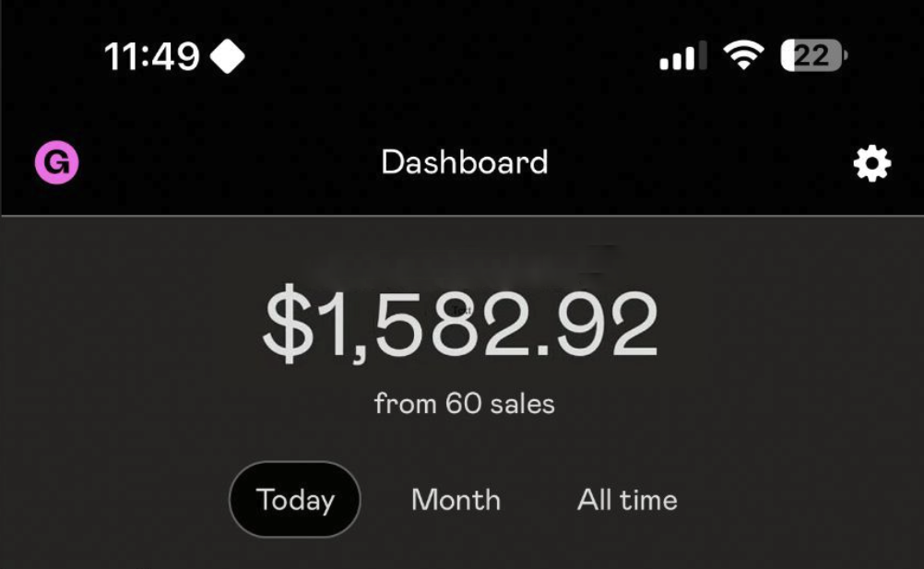This screenshot has width=924, height=569.
Task: Tap the $1,582.92 revenue total
Action: pyautogui.click(x=461, y=326)
